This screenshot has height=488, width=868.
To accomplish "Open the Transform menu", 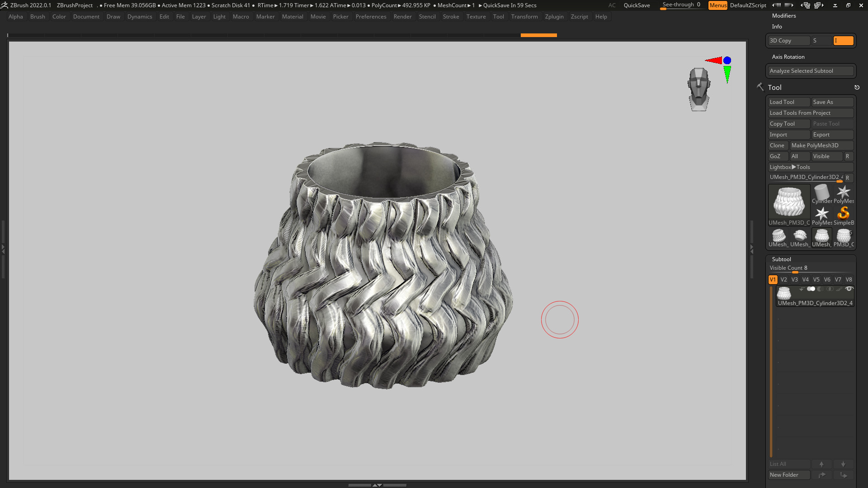I will click(524, 17).
